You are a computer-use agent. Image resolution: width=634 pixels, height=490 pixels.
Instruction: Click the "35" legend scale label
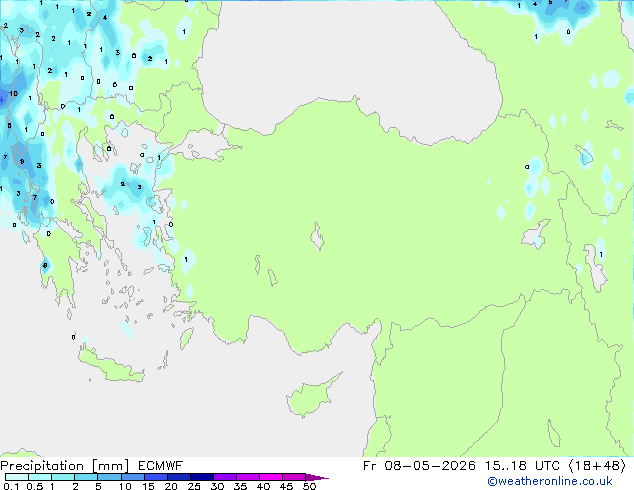[240, 486]
